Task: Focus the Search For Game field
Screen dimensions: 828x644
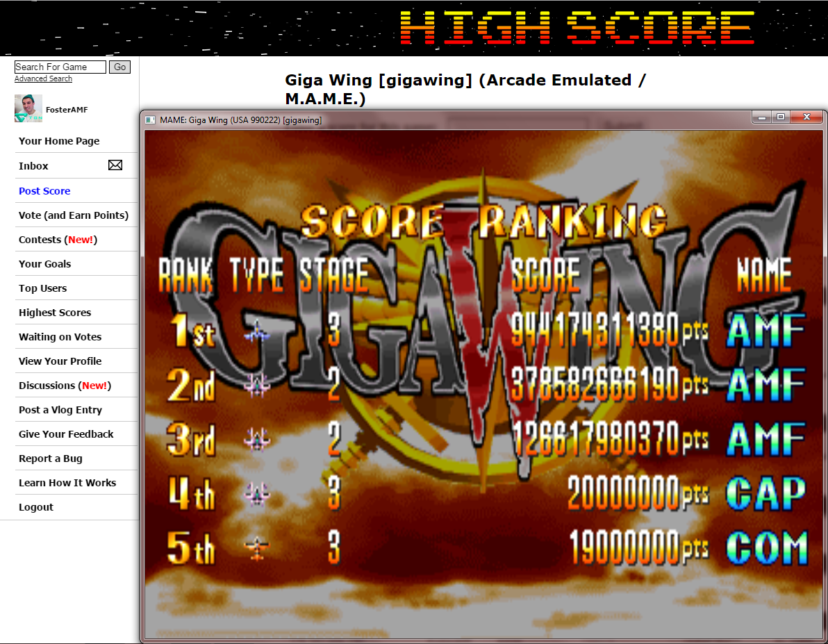Action: click(x=60, y=67)
